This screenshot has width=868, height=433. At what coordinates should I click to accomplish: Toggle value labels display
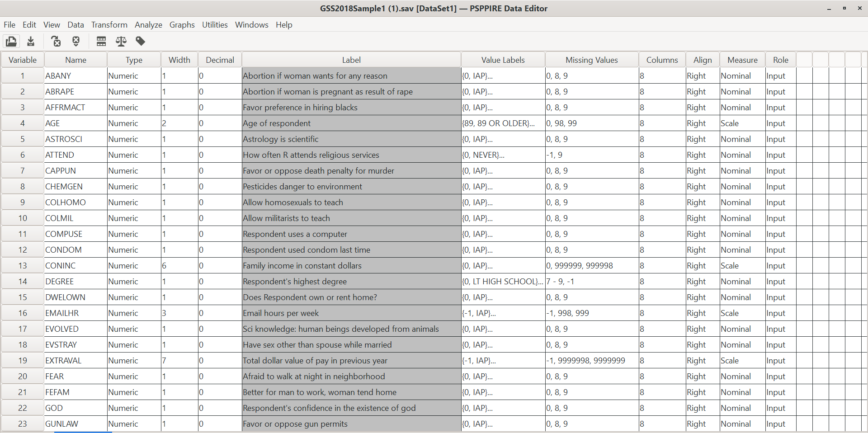tap(140, 41)
